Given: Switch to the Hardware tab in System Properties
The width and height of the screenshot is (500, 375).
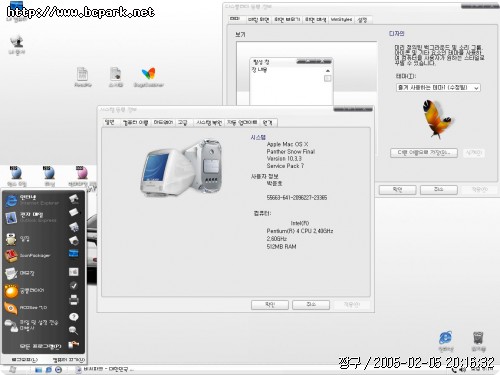Looking at the screenshot, I should coord(163,123).
